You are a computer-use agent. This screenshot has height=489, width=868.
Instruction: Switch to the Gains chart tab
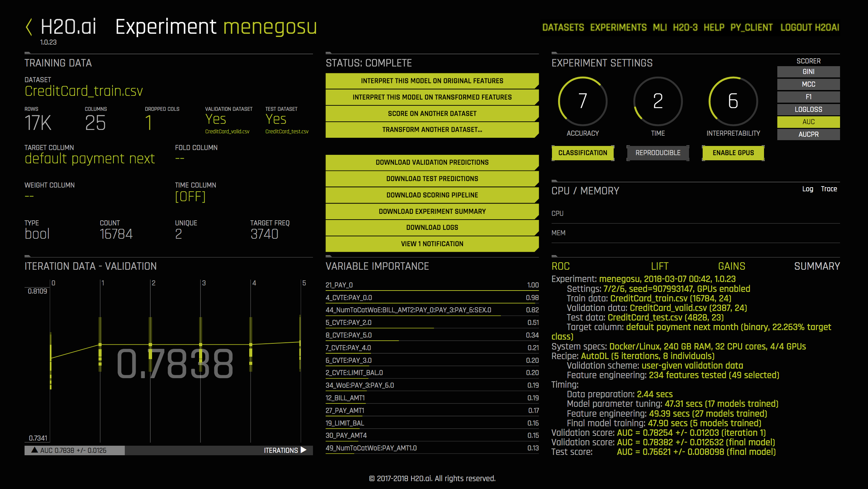(731, 266)
